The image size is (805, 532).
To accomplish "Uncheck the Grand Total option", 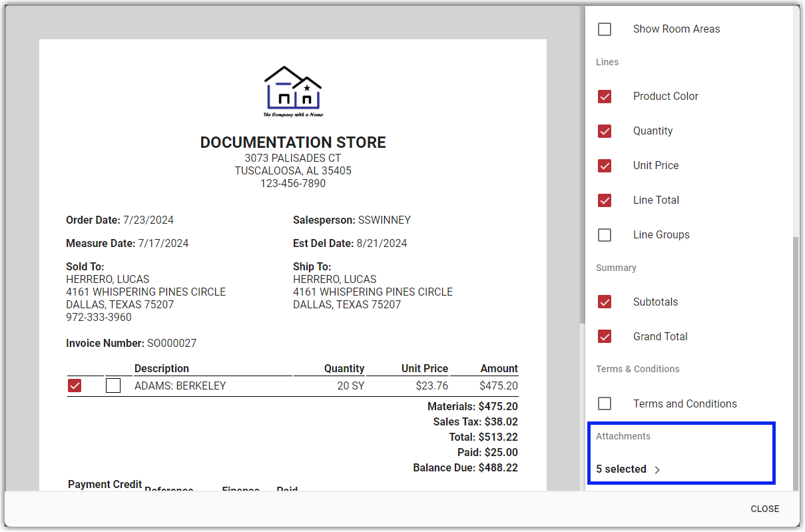I will coord(605,337).
